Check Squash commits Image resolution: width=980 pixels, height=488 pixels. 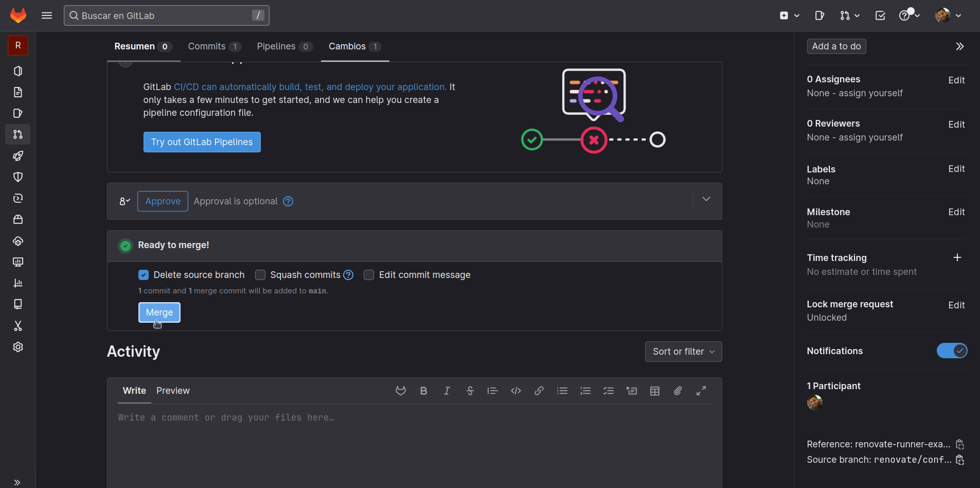point(260,275)
